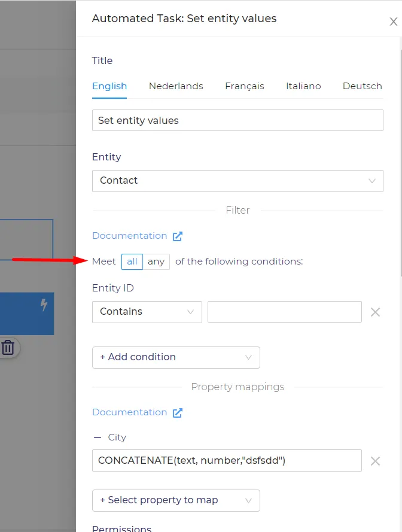Click the Entity ID label

113,288
